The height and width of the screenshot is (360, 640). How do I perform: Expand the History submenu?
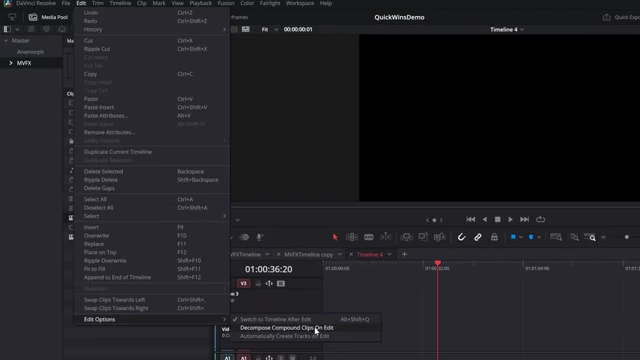coord(152,29)
